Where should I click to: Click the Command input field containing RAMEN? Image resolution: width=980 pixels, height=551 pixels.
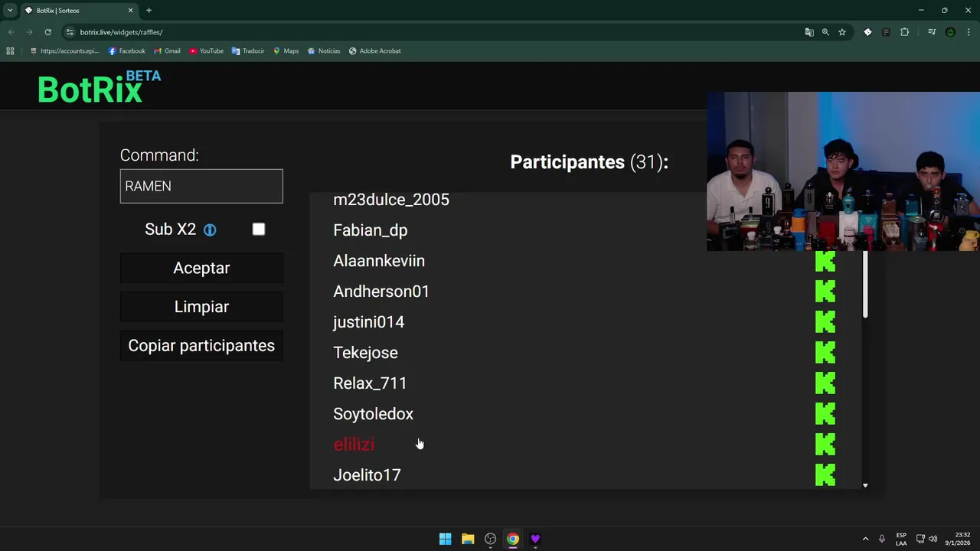tap(201, 186)
